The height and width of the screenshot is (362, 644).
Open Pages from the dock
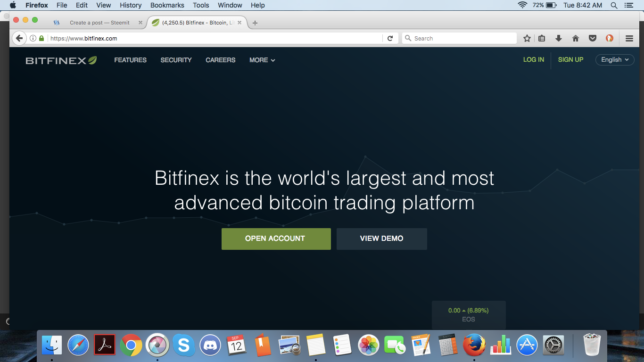(x=421, y=345)
